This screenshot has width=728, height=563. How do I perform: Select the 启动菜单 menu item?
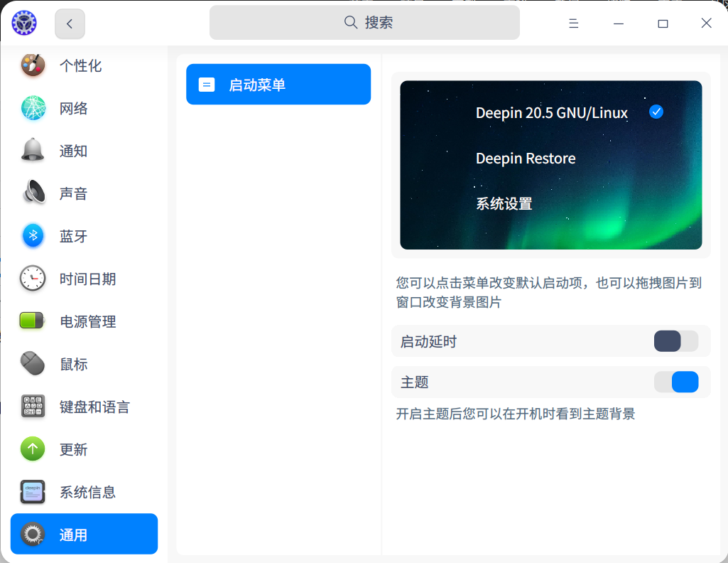pos(278,84)
